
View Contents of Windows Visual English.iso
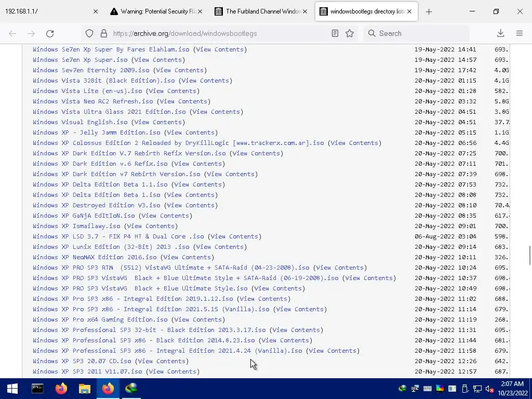(x=158, y=122)
